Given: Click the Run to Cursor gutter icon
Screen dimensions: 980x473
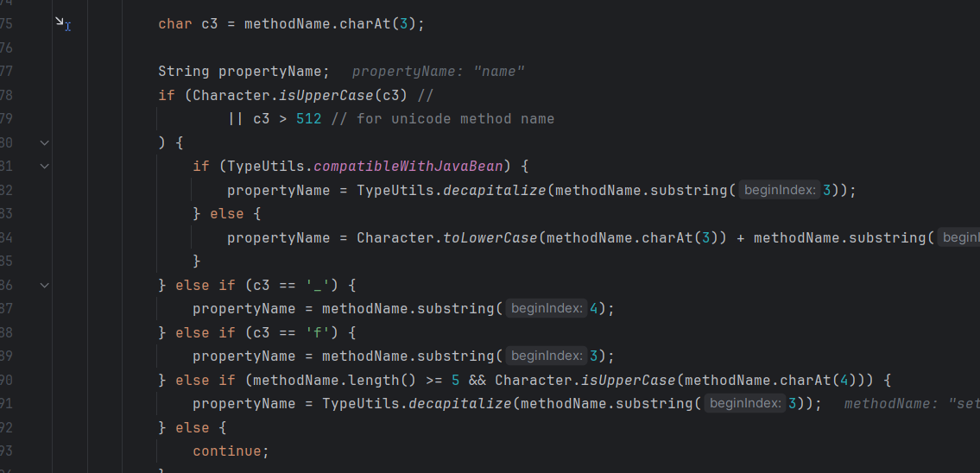Looking at the screenshot, I should pyautogui.click(x=62, y=24).
